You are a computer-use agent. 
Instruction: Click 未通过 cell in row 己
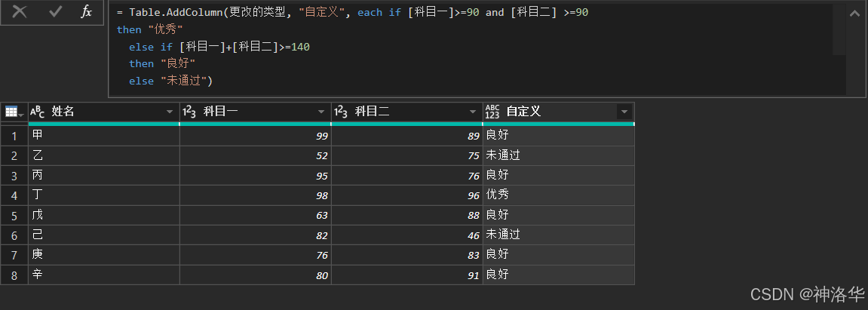pos(559,235)
